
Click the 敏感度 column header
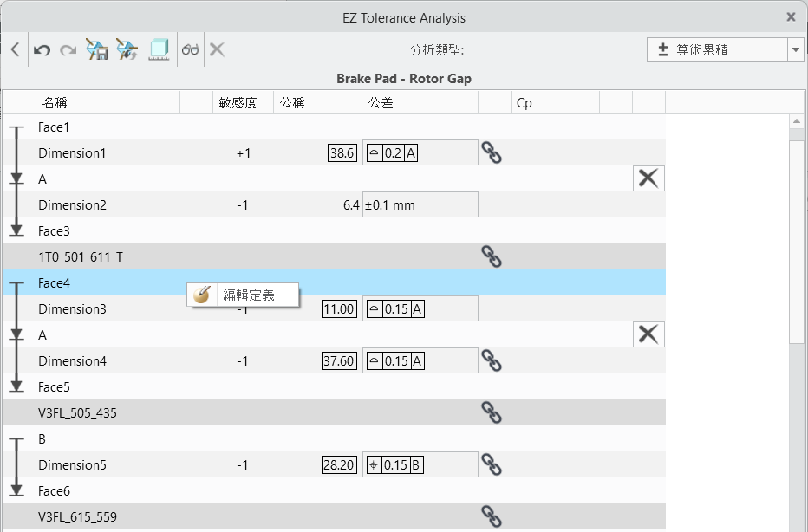point(244,102)
